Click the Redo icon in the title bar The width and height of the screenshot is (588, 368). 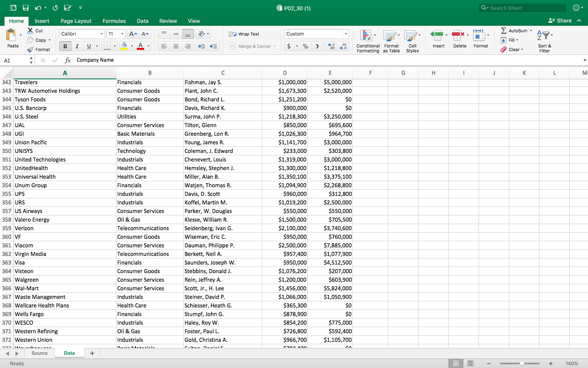click(x=55, y=8)
